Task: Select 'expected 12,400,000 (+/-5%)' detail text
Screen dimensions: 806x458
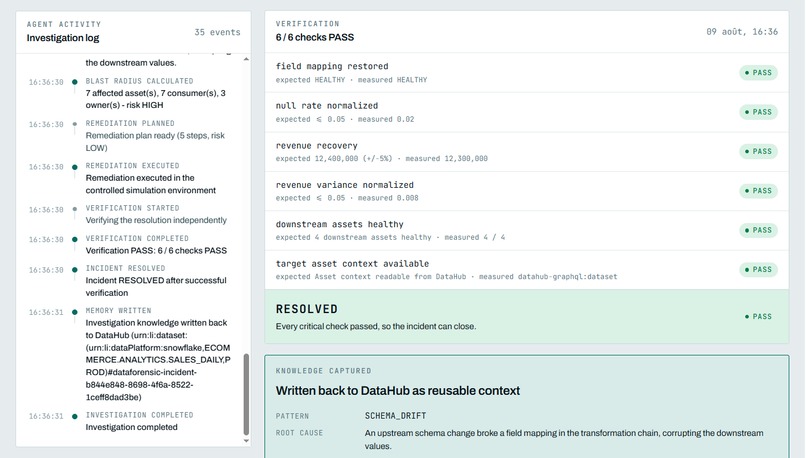Action: coord(334,158)
